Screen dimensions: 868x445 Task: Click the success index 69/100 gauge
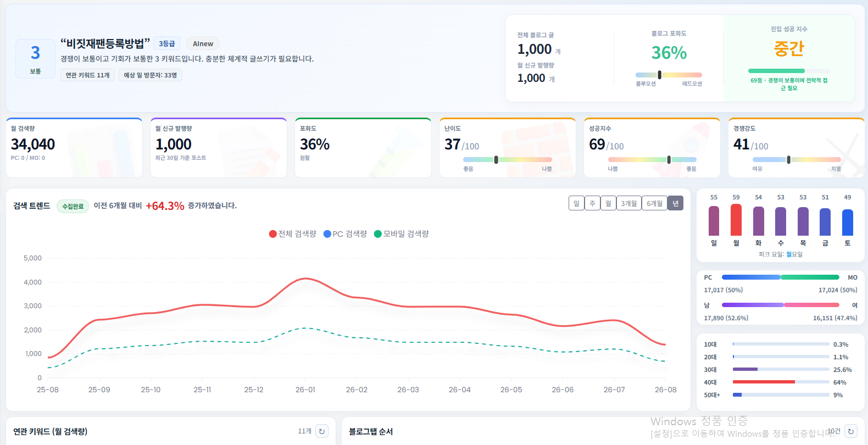pos(652,159)
